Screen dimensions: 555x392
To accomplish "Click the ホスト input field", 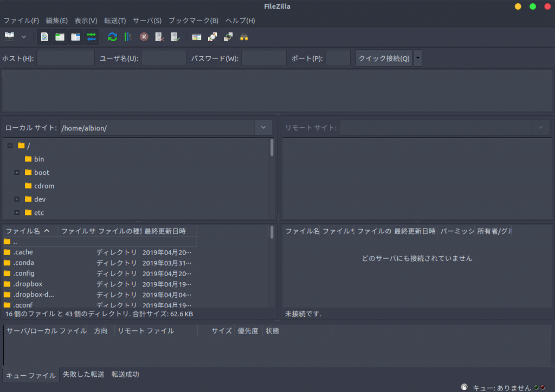I will (65, 57).
